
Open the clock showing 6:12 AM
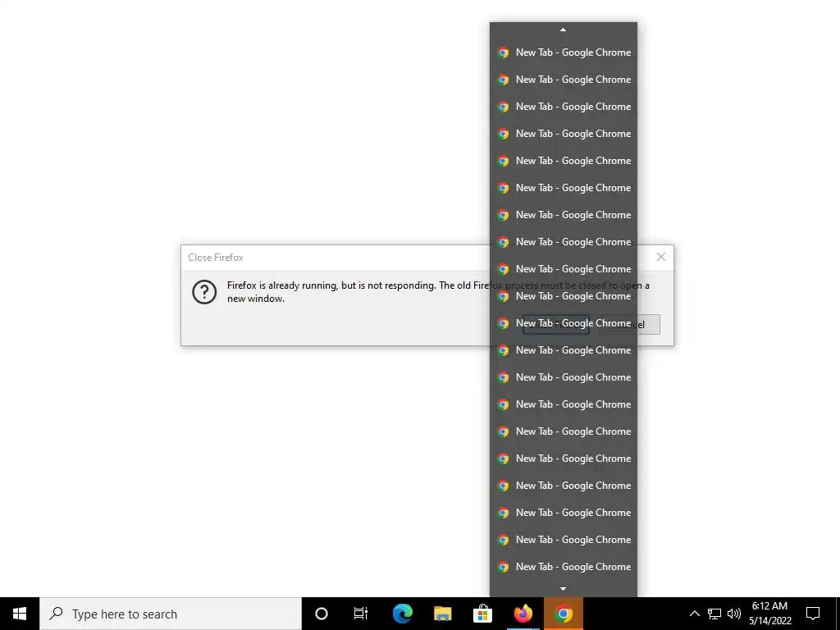click(769, 614)
